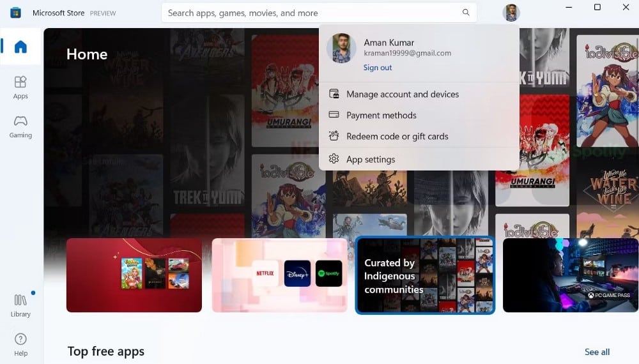
Task: Maximize the Microsoft Store window
Action: tap(597, 7)
